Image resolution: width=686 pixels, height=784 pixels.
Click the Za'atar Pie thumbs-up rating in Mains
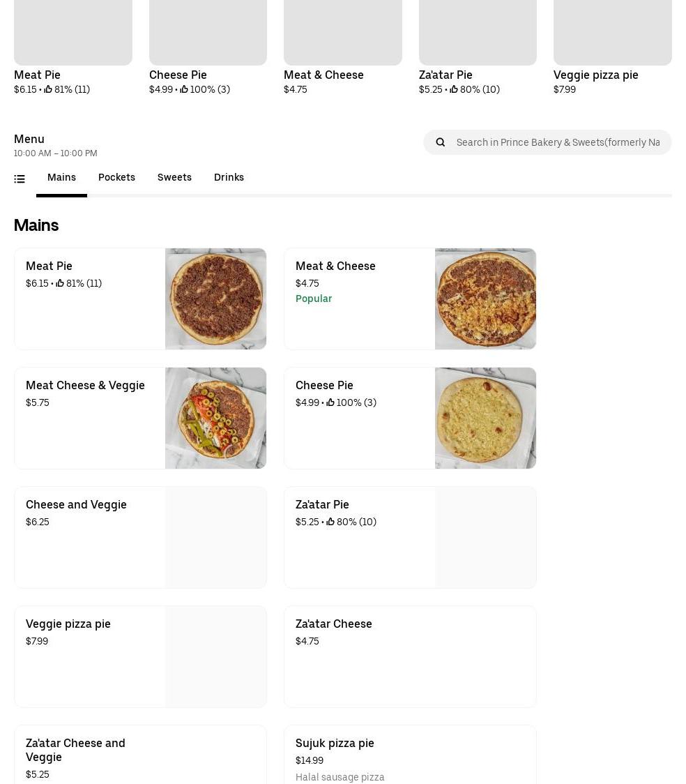[x=330, y=522]
